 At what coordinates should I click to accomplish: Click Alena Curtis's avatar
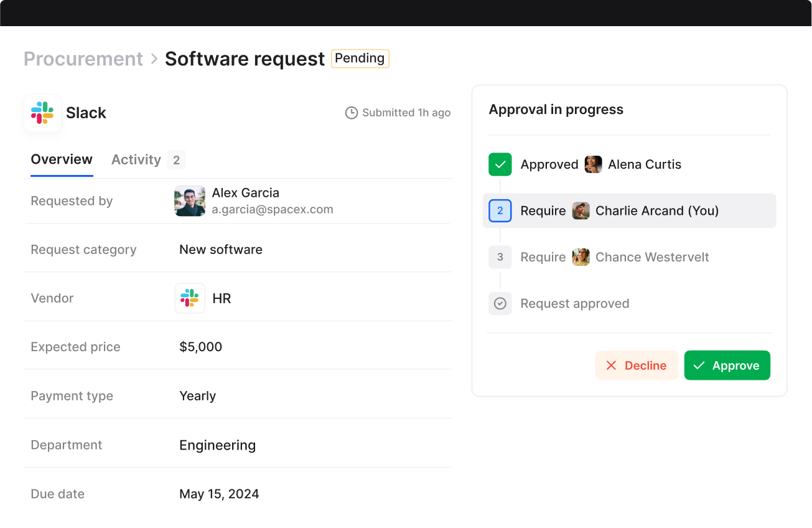594,164
